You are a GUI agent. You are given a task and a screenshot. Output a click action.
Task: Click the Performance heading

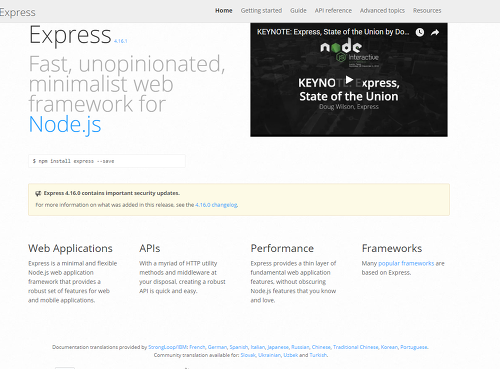(282, 248)
